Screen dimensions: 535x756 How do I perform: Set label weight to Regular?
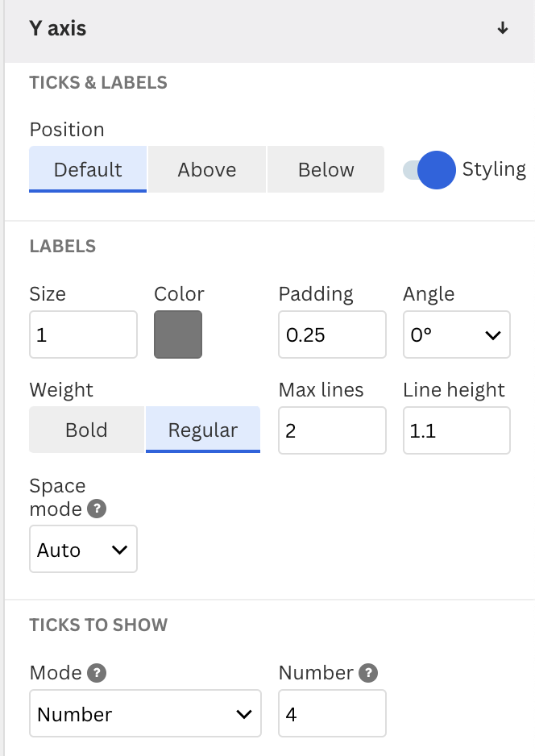click(x=203, y=430)
